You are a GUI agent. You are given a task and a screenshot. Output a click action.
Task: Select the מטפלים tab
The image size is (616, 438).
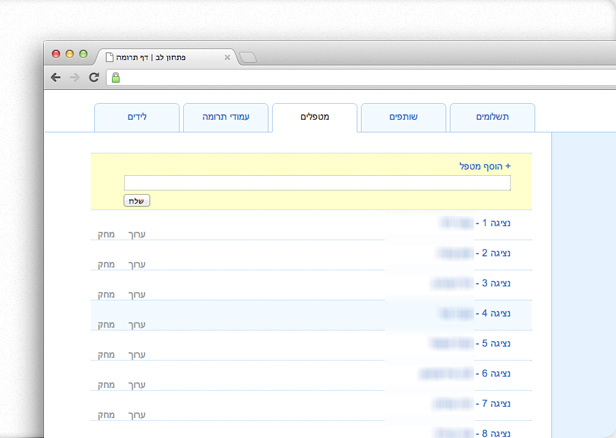[x=315, y=117]
